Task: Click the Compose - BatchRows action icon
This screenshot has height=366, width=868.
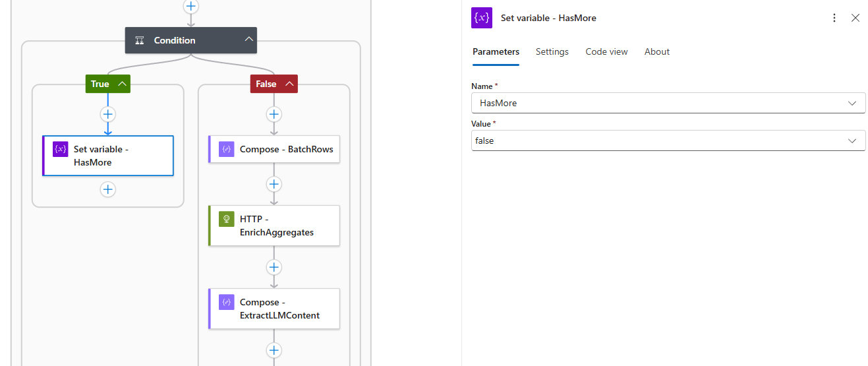Action: [x=227, y=149]
